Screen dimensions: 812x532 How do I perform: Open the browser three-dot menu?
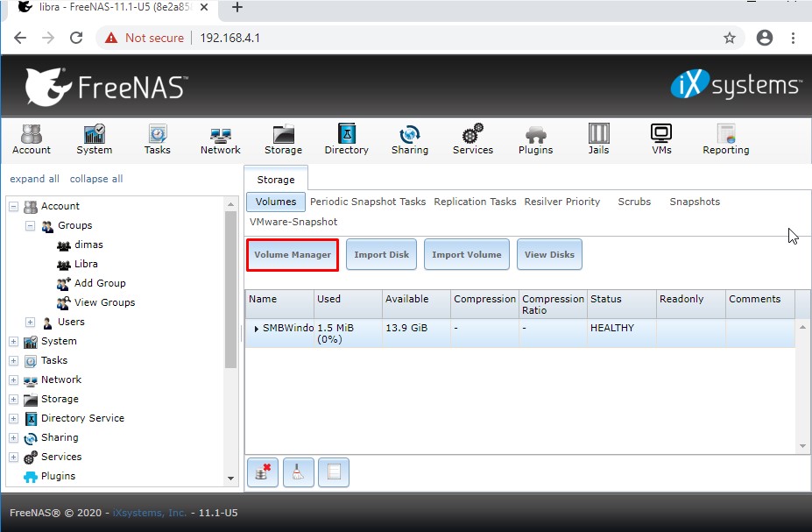[793, 38]
